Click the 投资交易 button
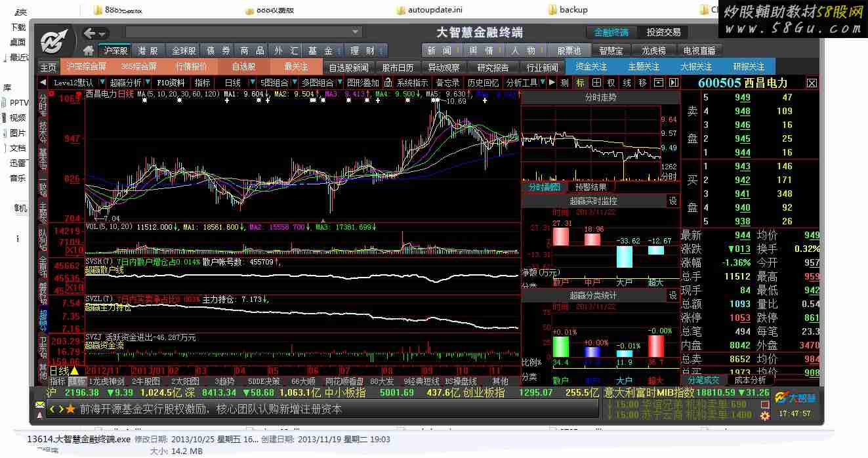This screenshot has width=868, height=458. [663, 32]
